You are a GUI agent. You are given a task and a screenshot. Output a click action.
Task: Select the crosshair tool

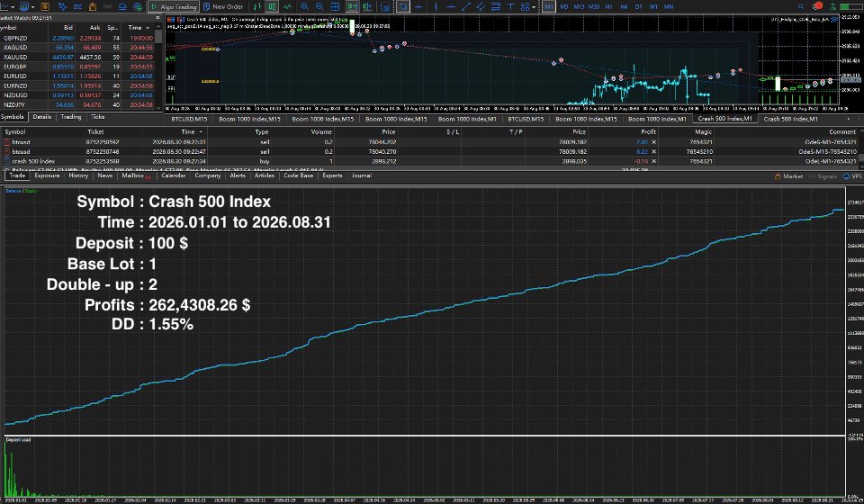click(x=418, y=6)
